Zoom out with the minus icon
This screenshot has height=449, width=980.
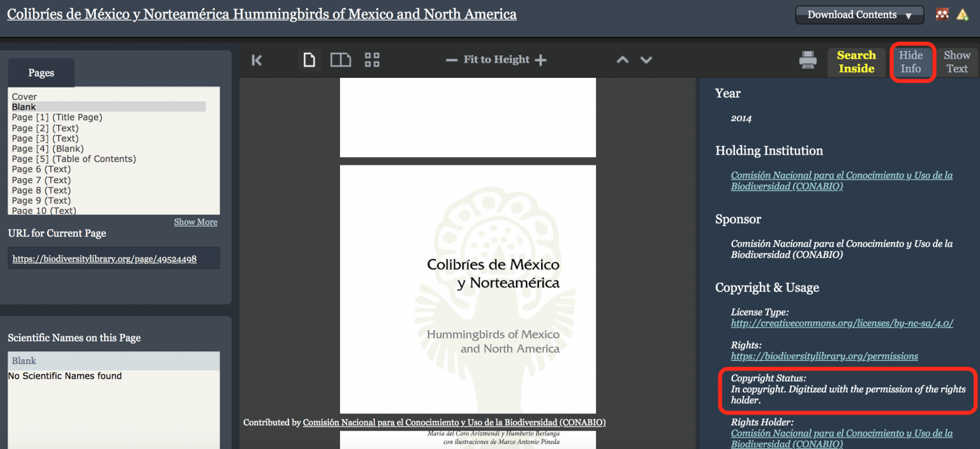(x=452, y=60)
